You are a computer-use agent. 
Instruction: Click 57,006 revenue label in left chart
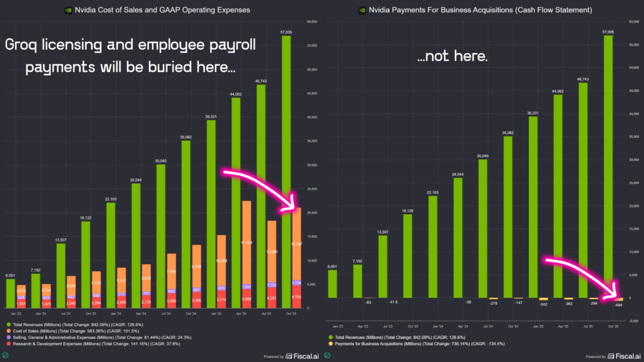[286, 32]
